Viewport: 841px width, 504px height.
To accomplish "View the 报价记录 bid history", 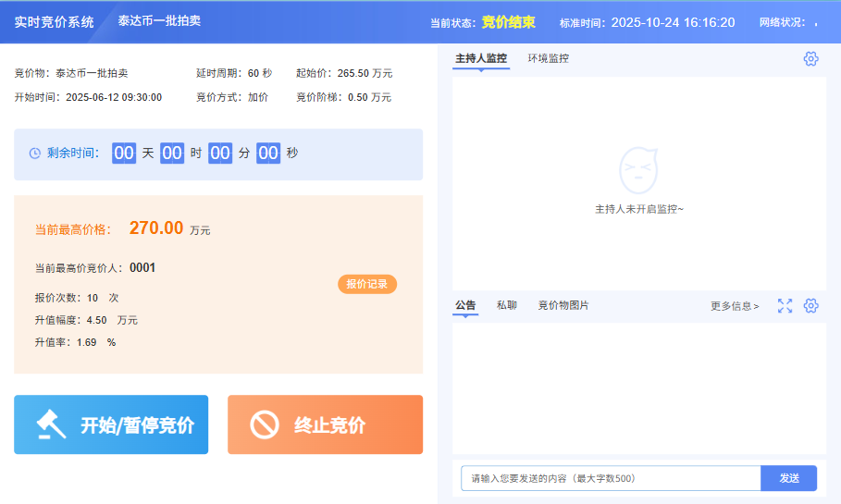I will click(x=366, y=284).
